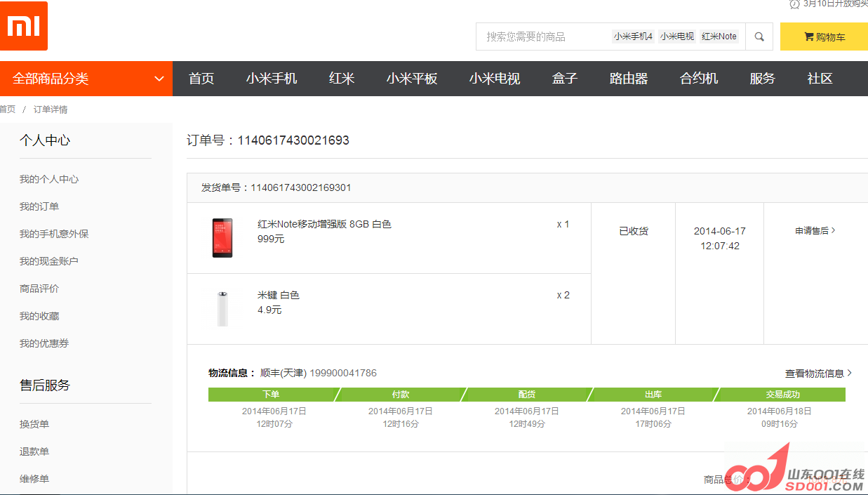Screen dimensions: 868x495
Task: Go to the 小米手机 menu item
Action: tap(272, 79)
